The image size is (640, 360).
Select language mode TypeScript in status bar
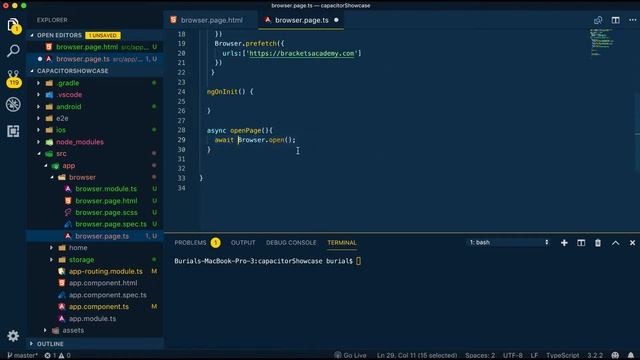[x=562, y=356]
